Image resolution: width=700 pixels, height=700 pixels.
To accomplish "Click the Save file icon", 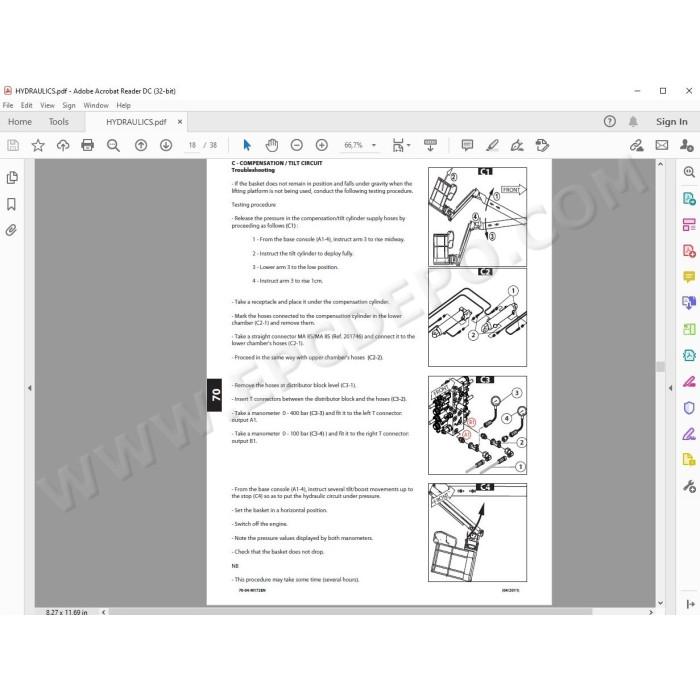I will (x=13, y=145).
